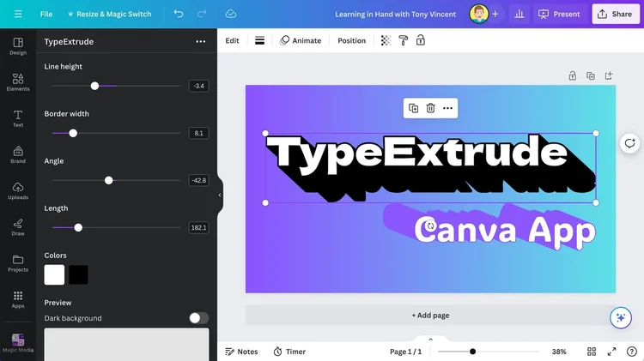
Task: Open the Position panel
Action: pyautogui.click(x=351, y=40)
